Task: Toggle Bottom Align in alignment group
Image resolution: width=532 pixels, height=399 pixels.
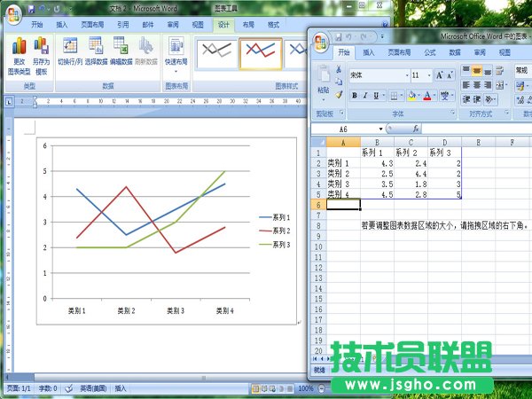Action: [x=488, y=71]
